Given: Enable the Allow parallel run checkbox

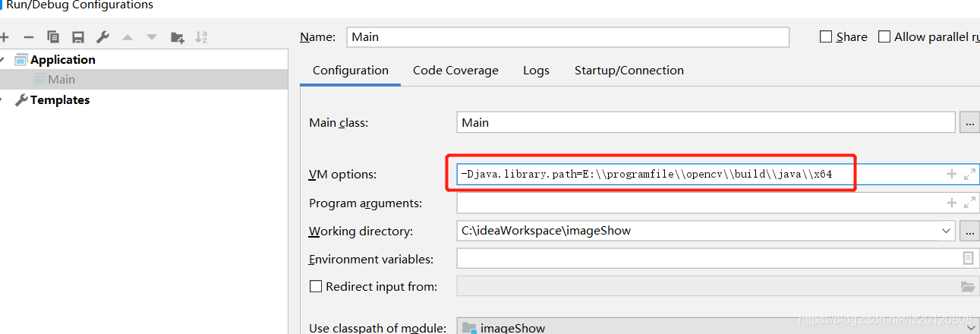Looking at the screenshot, I should [x=884, y=36].
